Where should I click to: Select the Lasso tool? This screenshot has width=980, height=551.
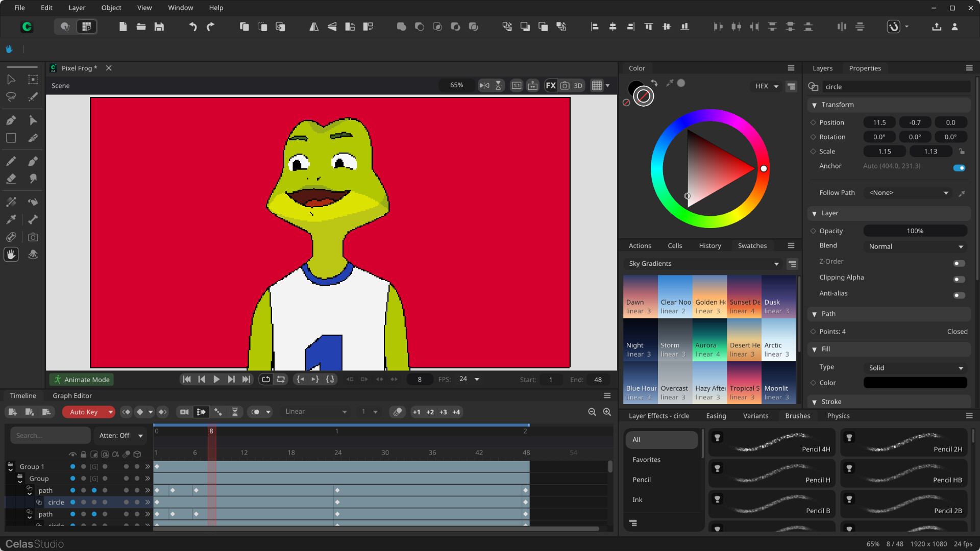click(11, 97)
